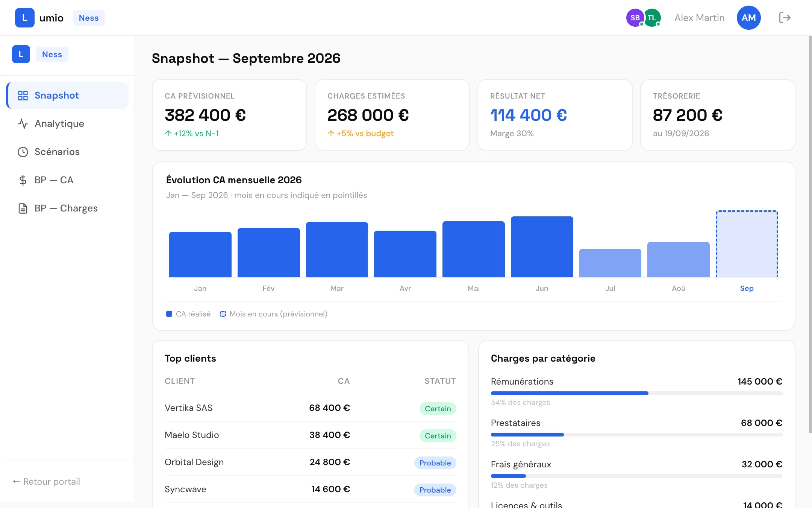Viewport: 812px width, 508px height.
Task: Click the Prestataires progress bar
Action: pos(636,435)
